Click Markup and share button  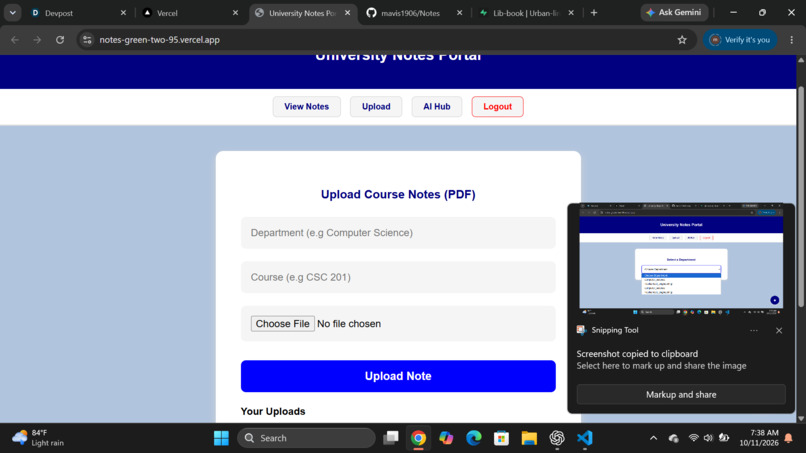pyautogui.click(x=681, y=394)
